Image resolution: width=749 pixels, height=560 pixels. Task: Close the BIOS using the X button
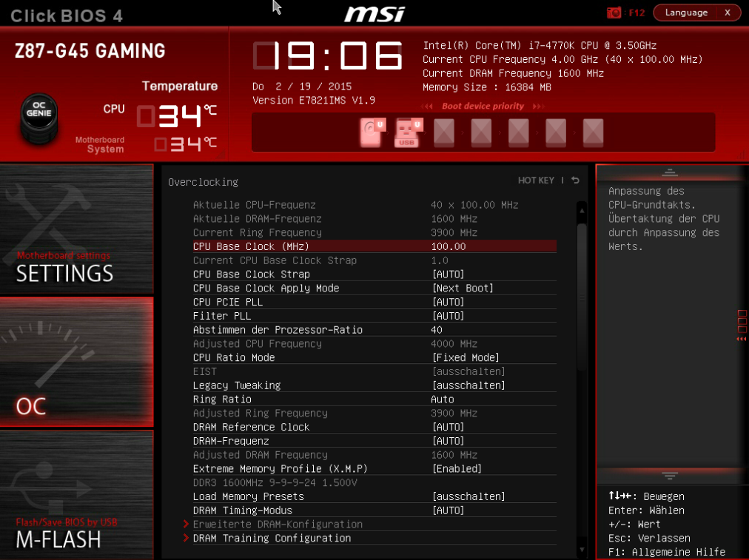[x=728, y=13]
